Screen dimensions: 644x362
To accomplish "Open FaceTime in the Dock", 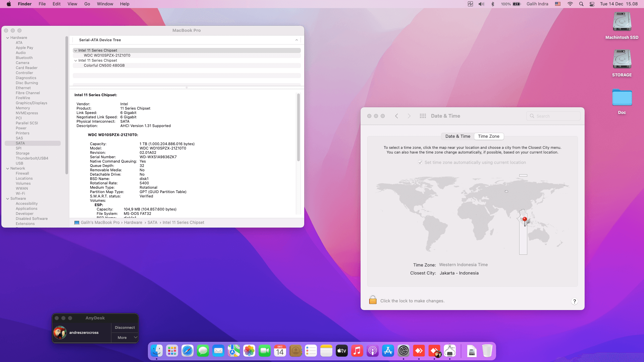I will pos(265,351).
